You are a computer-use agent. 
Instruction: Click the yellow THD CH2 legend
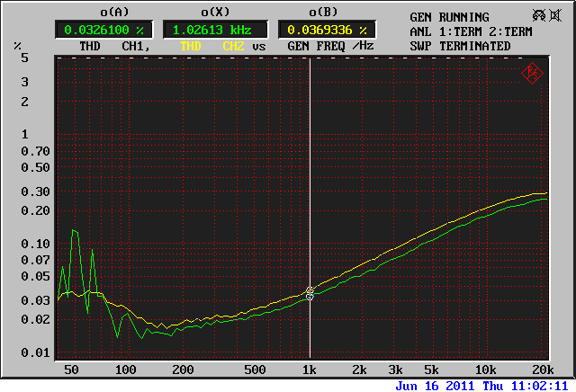212,46
